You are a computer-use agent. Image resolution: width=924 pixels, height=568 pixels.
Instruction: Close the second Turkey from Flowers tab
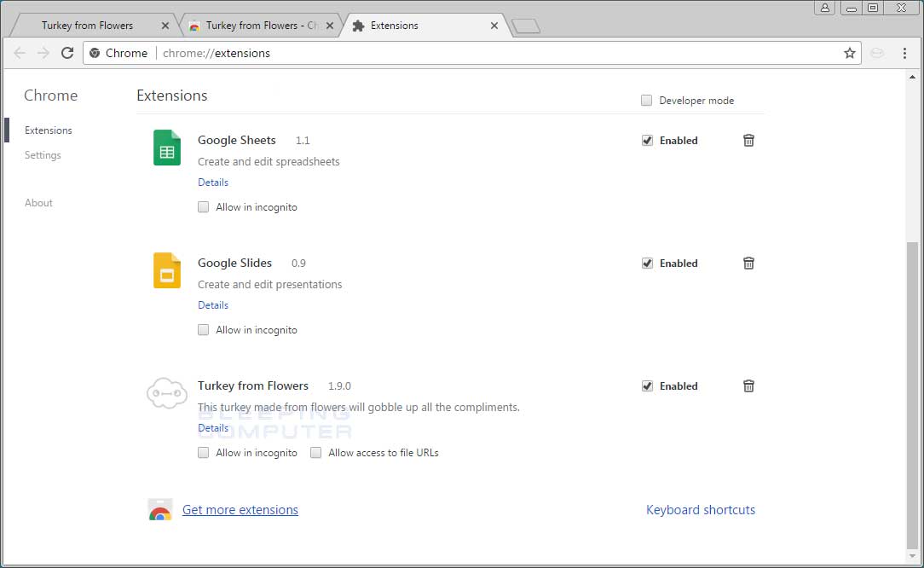pyautogui.click(x=329, y=26)
